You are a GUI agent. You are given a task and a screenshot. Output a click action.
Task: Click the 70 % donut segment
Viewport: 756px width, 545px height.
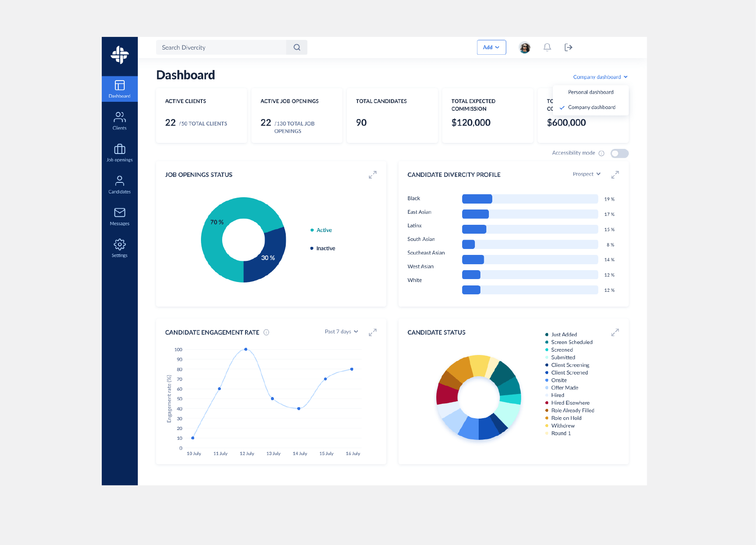(217, 222)
